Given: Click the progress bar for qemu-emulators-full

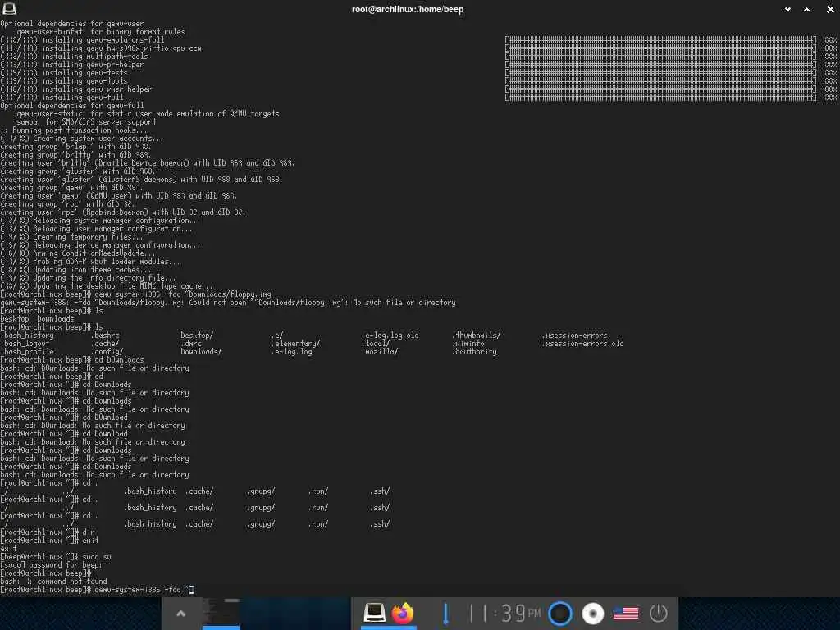Looking at the screenshot, I should coord(660,39).
